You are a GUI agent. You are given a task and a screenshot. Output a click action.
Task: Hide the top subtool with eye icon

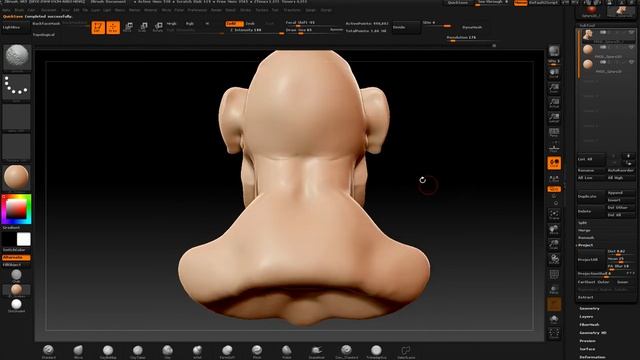point(631,33)
